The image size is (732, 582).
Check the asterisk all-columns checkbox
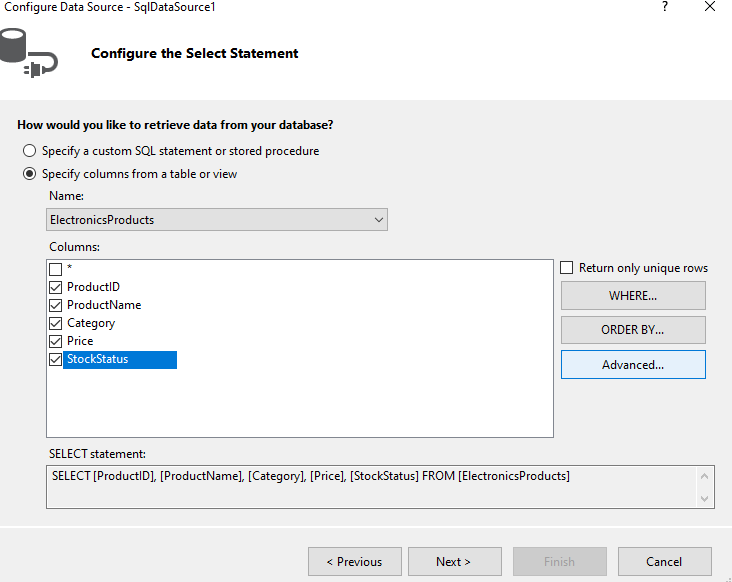coord(56,269)
